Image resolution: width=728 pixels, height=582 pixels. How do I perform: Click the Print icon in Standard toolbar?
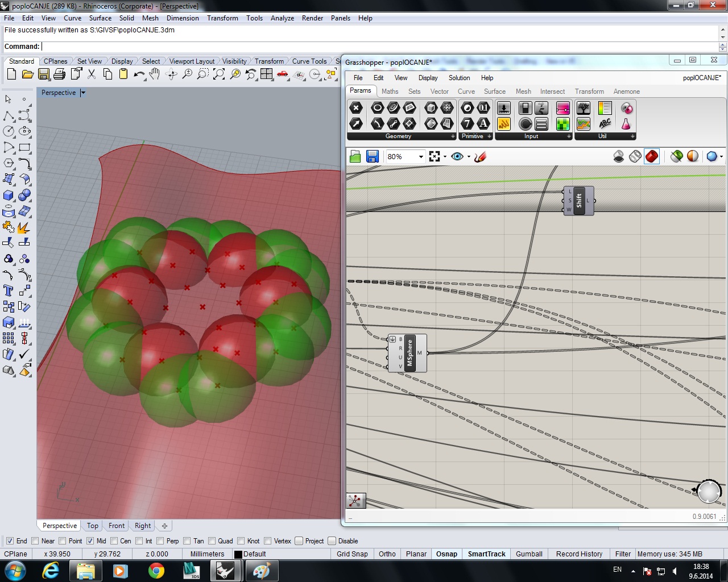[x=59, y=74]
